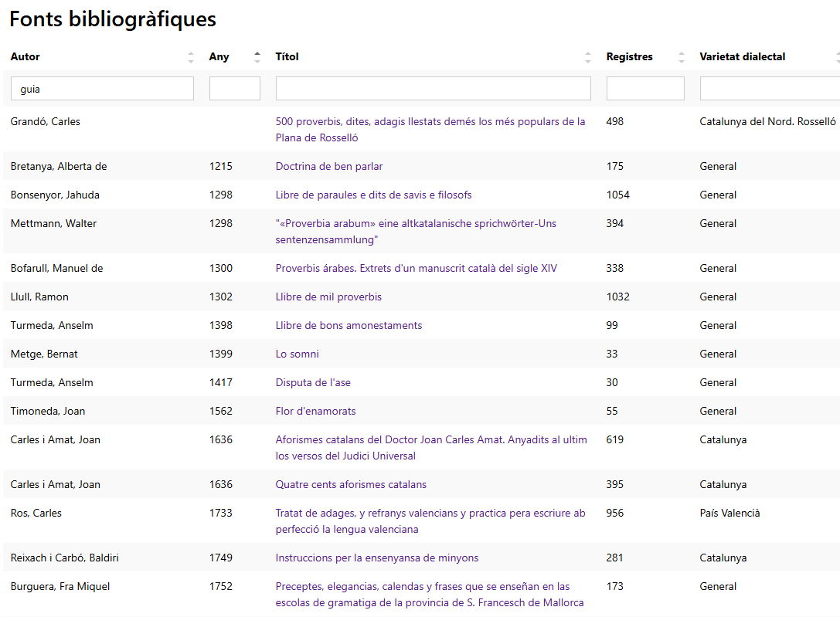Sort table by Títol column arrows

click(x=587, y=57)
